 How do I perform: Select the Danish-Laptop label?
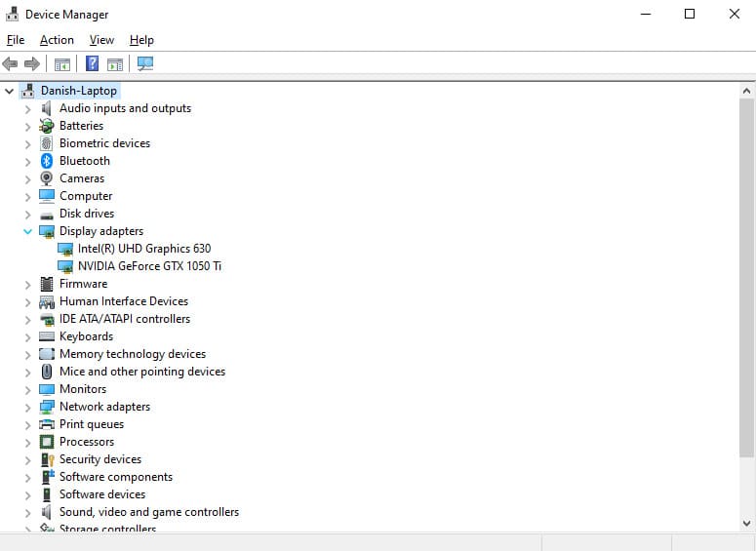[x=79, y=91]
